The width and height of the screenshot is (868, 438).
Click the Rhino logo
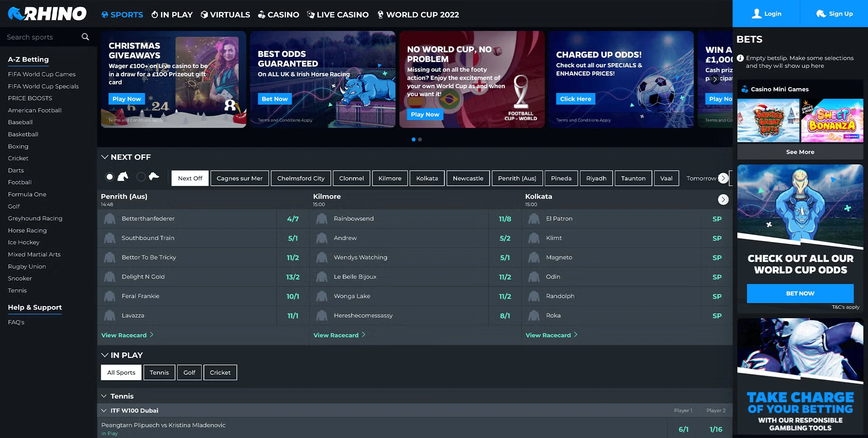(47, 14)
